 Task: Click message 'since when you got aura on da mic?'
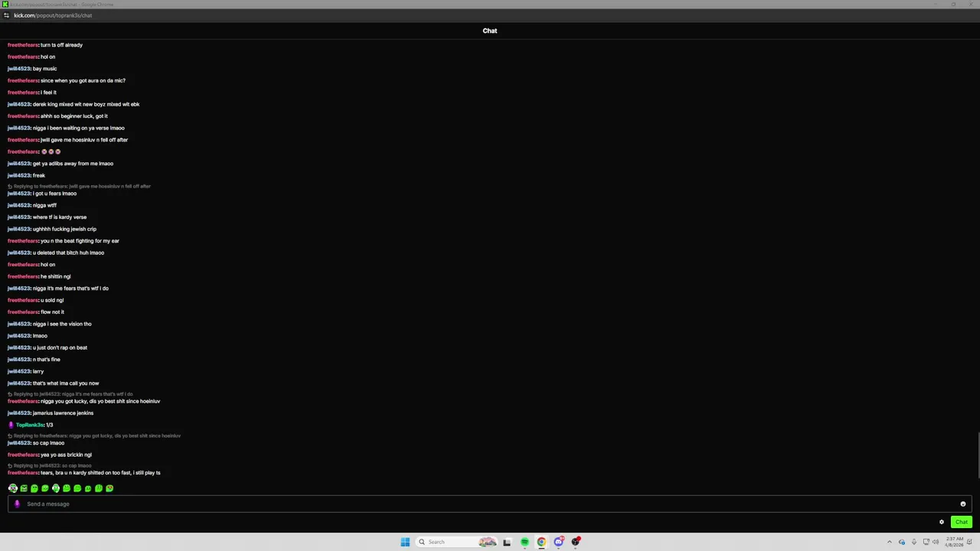[83, 80]
